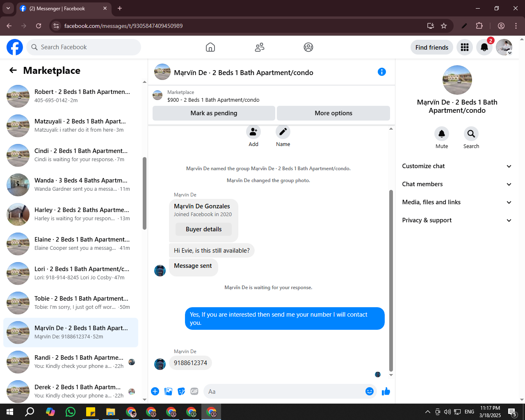Expand Media, files and links section

[457, 202]
